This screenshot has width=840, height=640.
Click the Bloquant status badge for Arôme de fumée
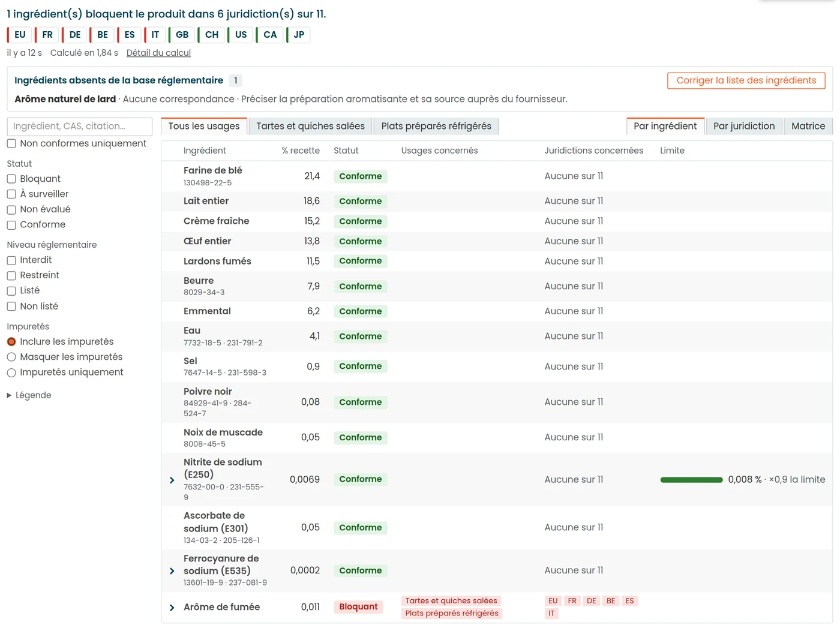tap(359, 607)
